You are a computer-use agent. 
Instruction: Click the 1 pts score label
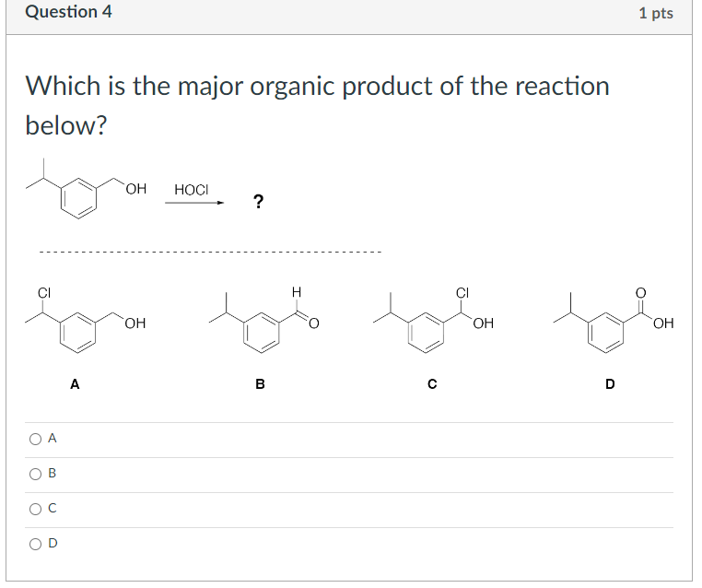656,13
